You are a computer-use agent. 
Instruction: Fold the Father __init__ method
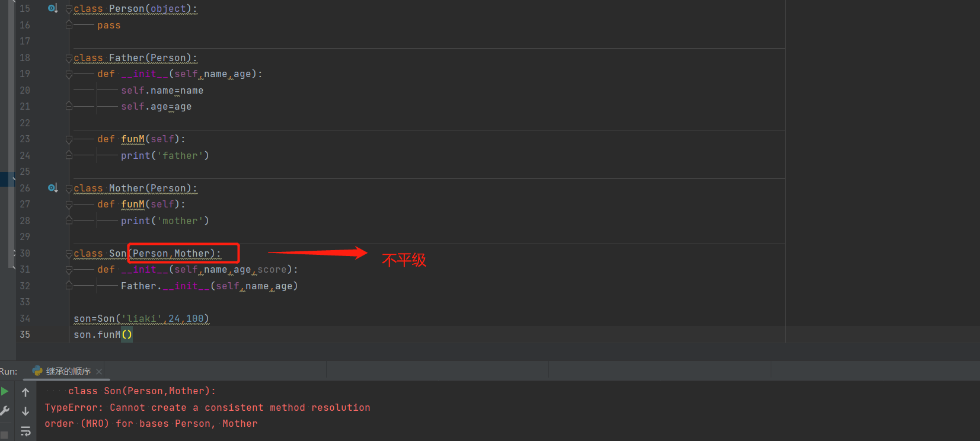(x=69, y=74)
